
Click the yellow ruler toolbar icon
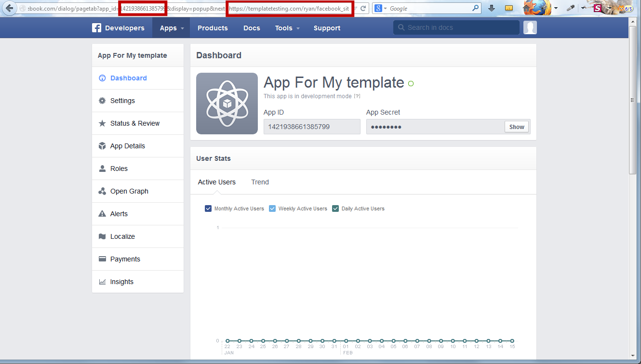click(509, 8)
